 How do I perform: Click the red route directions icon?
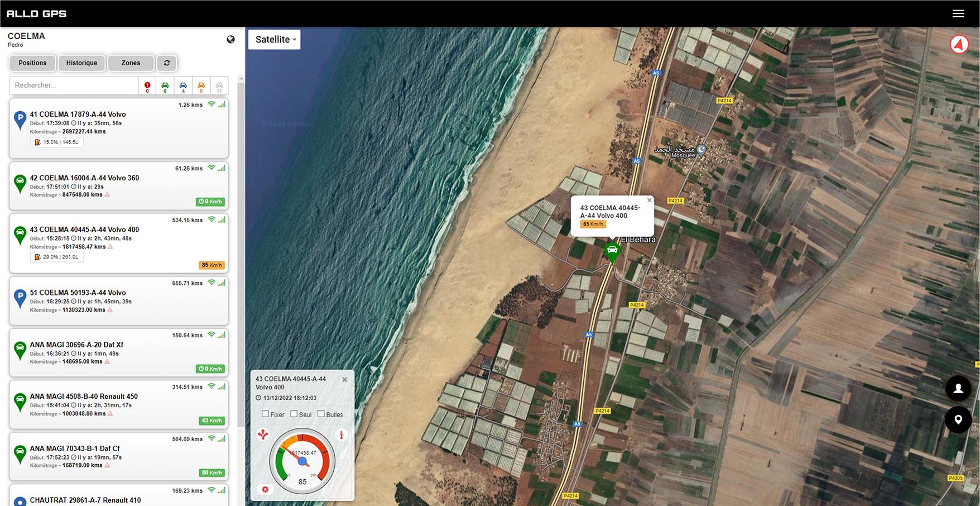click(263, 435)
